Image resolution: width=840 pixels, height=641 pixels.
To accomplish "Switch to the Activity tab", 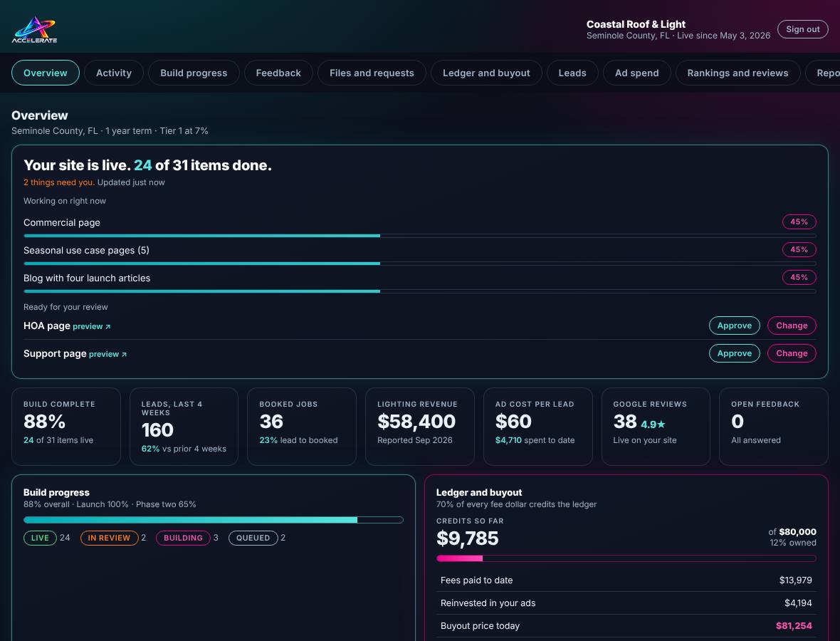I will (x=114, y=73).
